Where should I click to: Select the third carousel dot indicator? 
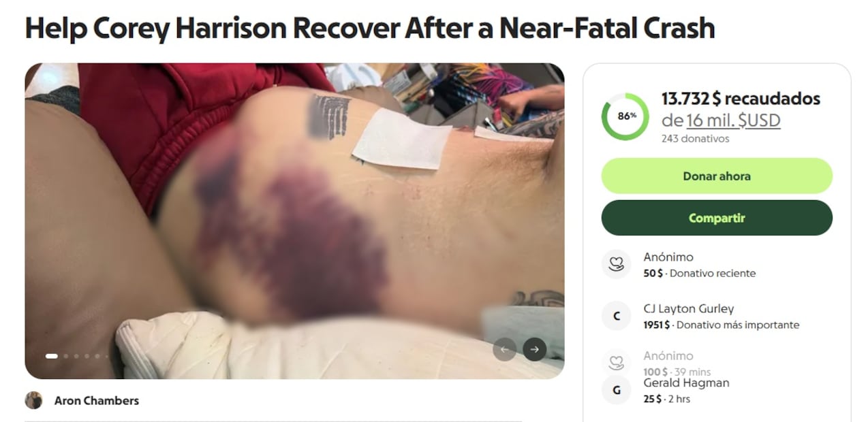click(x=76, y=356)
